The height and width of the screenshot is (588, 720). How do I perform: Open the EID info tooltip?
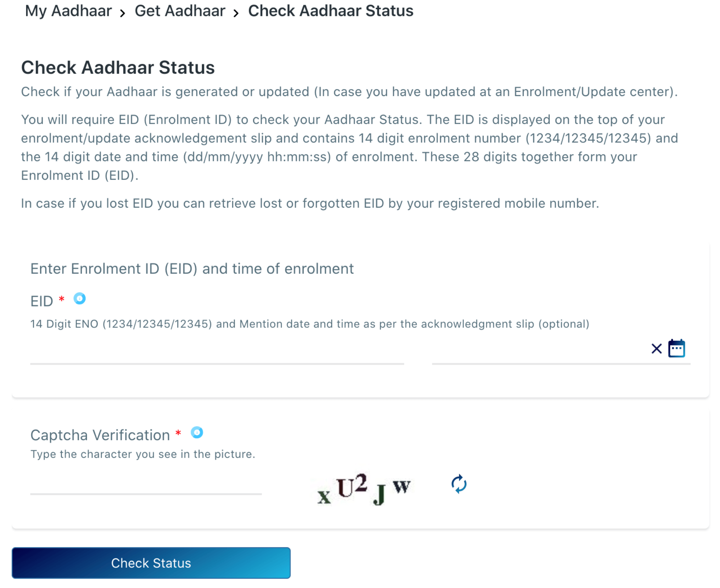(80, 299)
